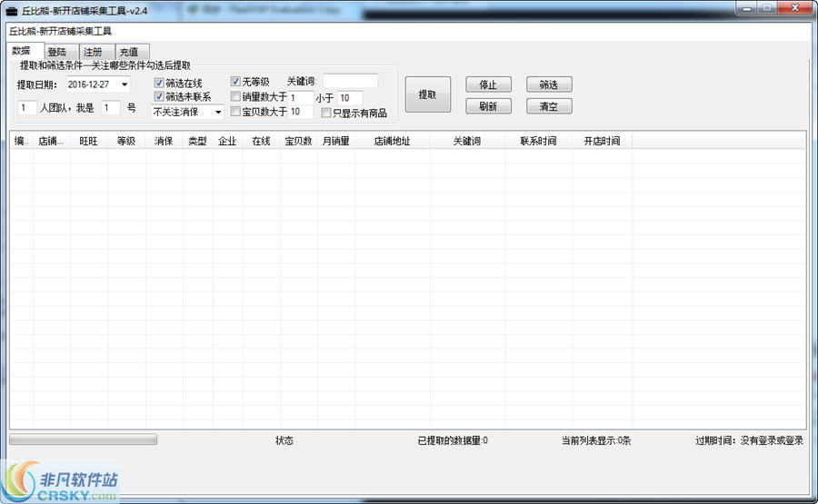Open the 不关注消保 dropdown
Screen dimensions: 818x504
point(188,112)
